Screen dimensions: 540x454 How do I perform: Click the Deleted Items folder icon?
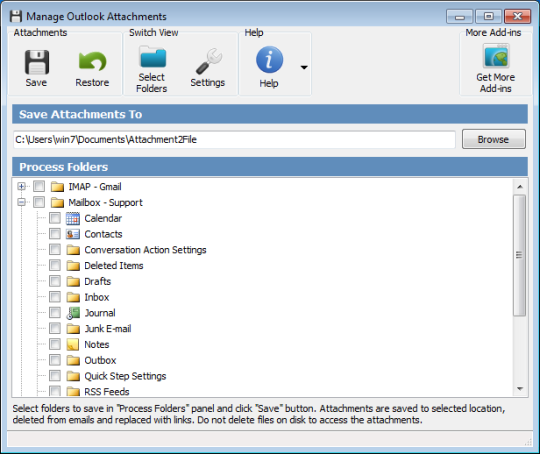(73, 266)
